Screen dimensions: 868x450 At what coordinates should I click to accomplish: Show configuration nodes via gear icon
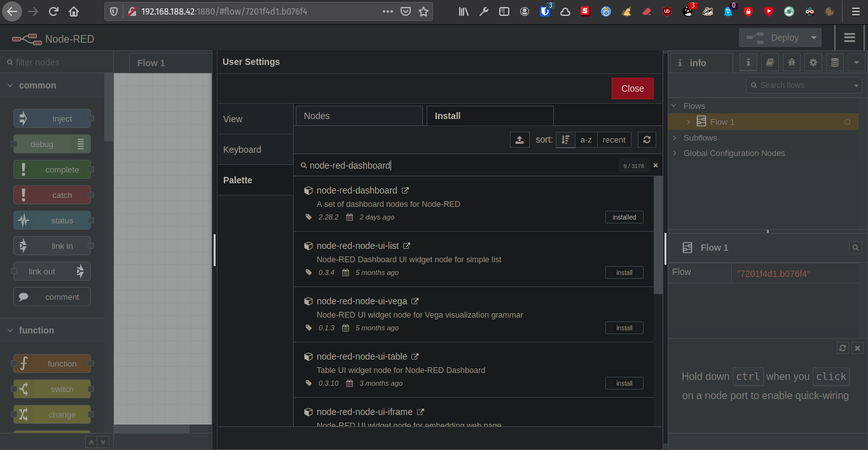[x=813, y=62]
